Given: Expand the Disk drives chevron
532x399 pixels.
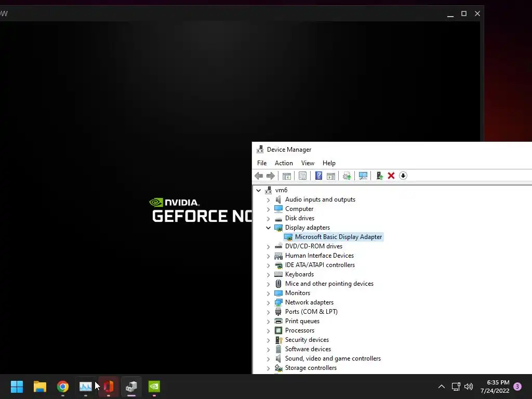Looking at the screenshot, I should [x=269, y=219].
